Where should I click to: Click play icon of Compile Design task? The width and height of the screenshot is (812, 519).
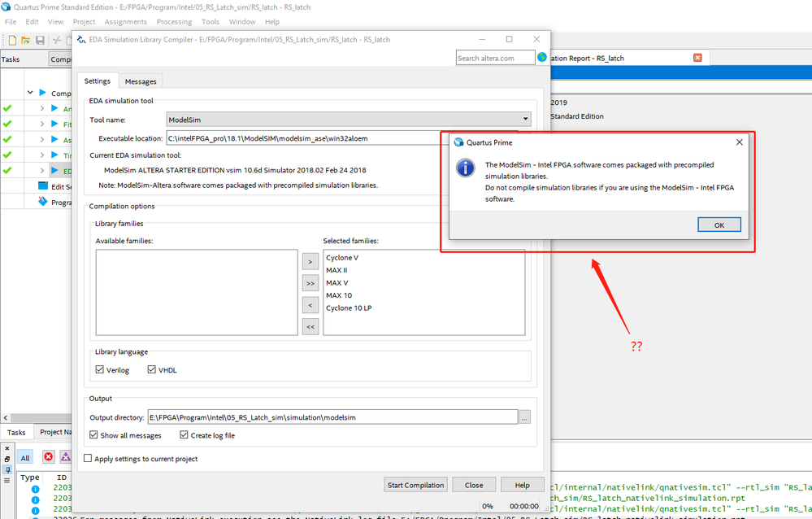[x=43, y=92]
